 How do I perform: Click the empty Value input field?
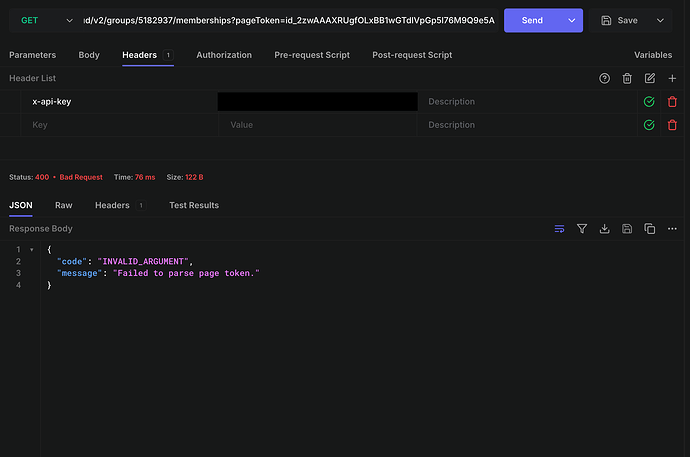pos(317,125)
